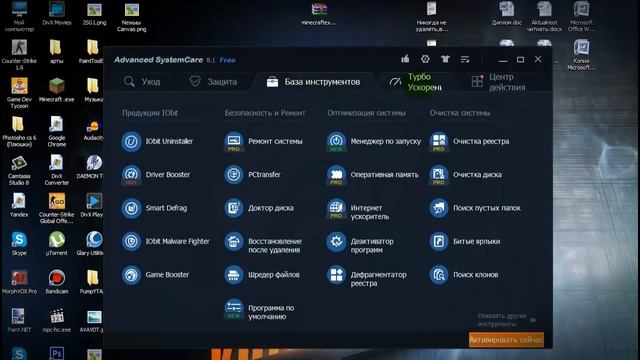Open settings gear icon in title bar
This screenshot has width=640, height=360.
click(425, 59)
